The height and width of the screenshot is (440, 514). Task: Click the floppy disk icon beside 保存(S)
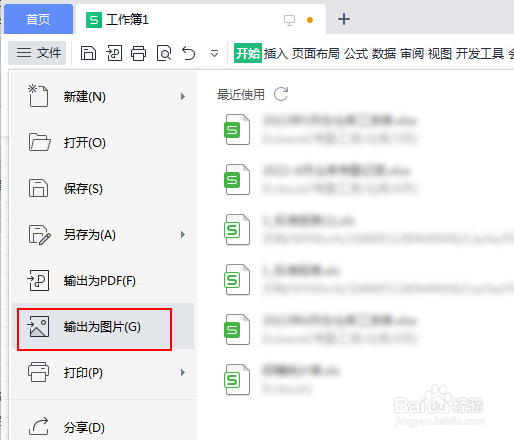tap(38, 188)
